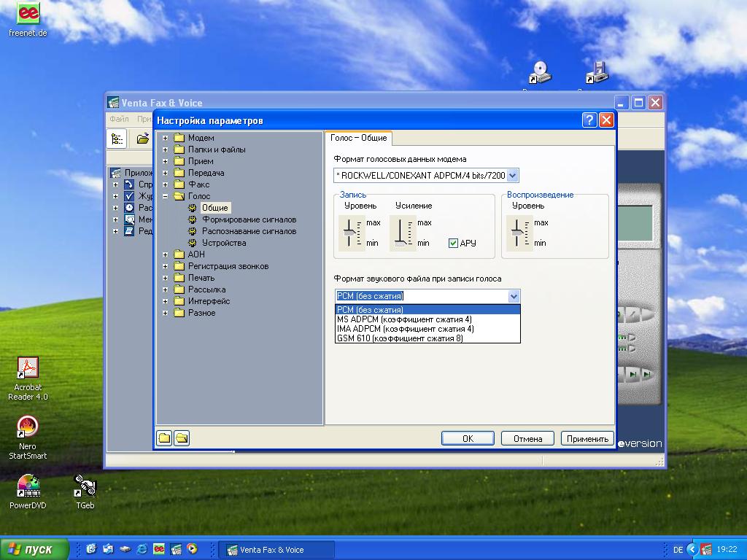Open modem voice data format dropdown
The height and width of the screenshot is (560, 747).
tap(513, 176)
